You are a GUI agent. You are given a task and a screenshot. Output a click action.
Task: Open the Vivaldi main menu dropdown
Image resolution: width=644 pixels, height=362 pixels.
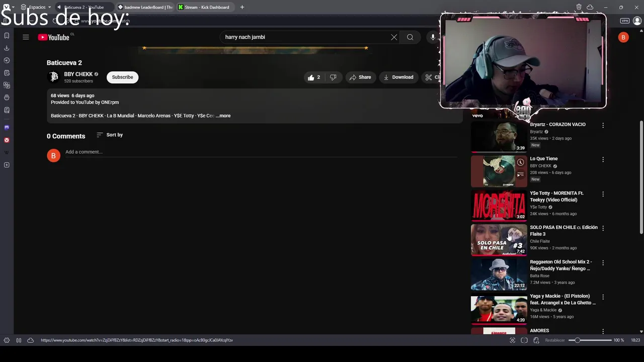(10, 7)
